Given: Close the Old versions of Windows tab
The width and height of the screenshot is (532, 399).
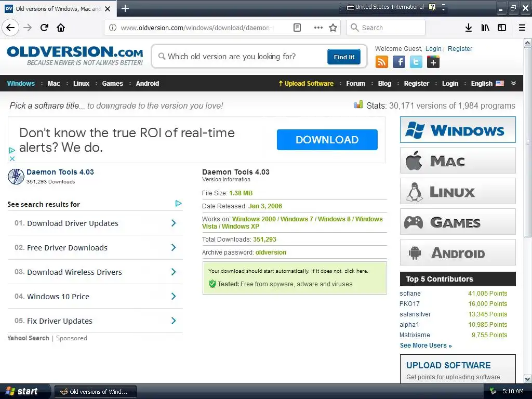Looking at the screenshot, I should coord(108,9).
